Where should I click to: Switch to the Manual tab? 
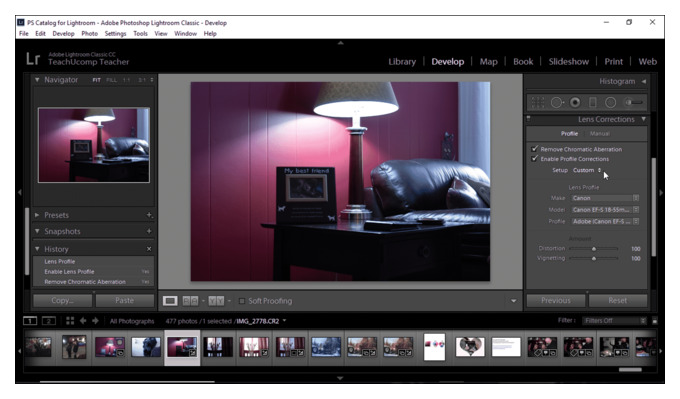(x=600, y=134)
